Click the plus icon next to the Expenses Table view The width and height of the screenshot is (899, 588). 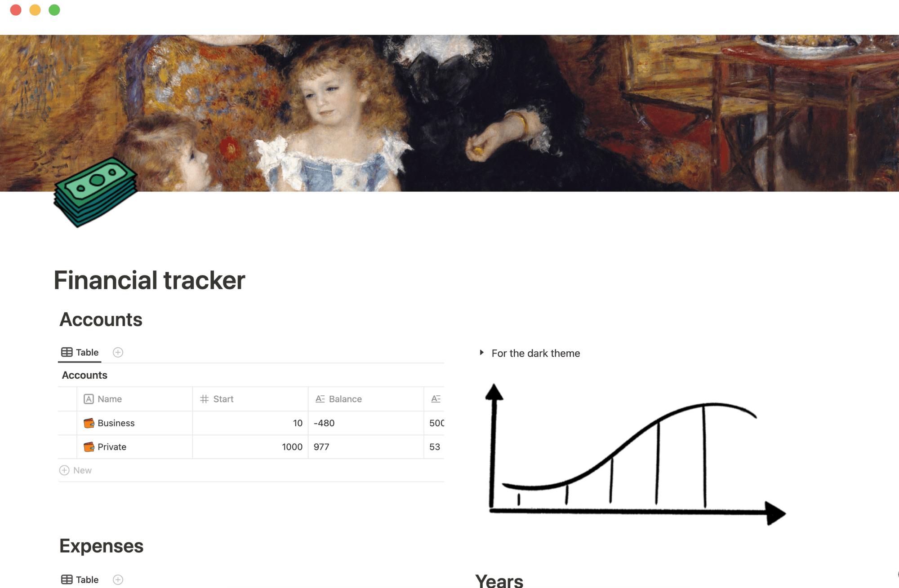(118, 579)
